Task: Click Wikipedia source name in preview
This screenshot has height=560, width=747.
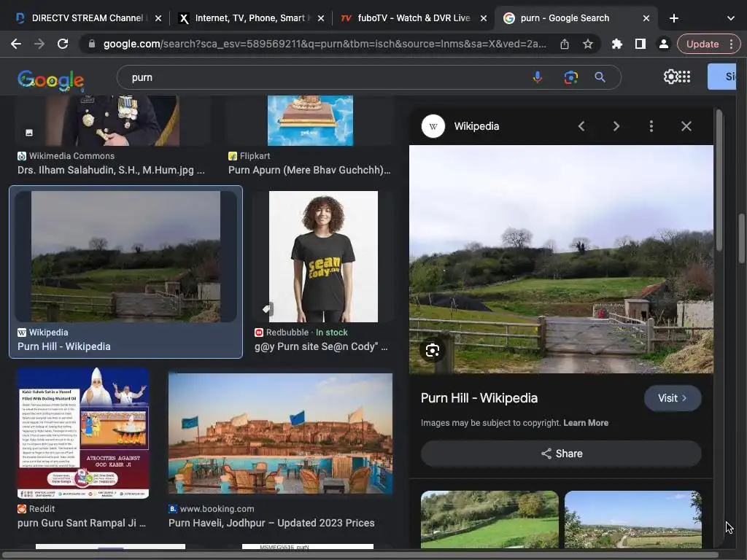Action: [x=476, y=126]
